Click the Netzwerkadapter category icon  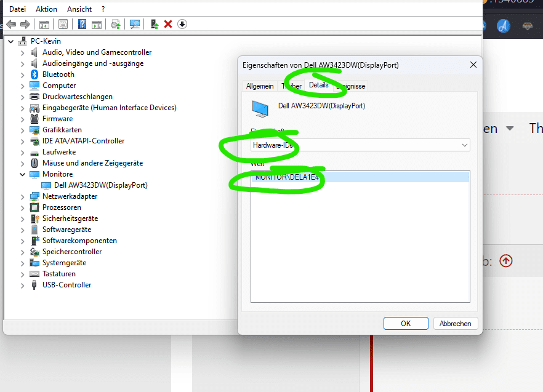click(34, 196)
